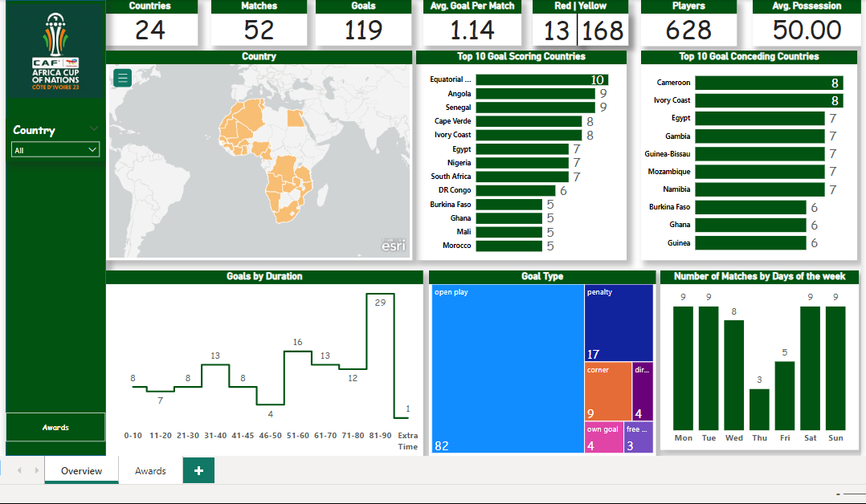
Task: Select the penalty tile in Goal Type
Action: pos(618,323)
